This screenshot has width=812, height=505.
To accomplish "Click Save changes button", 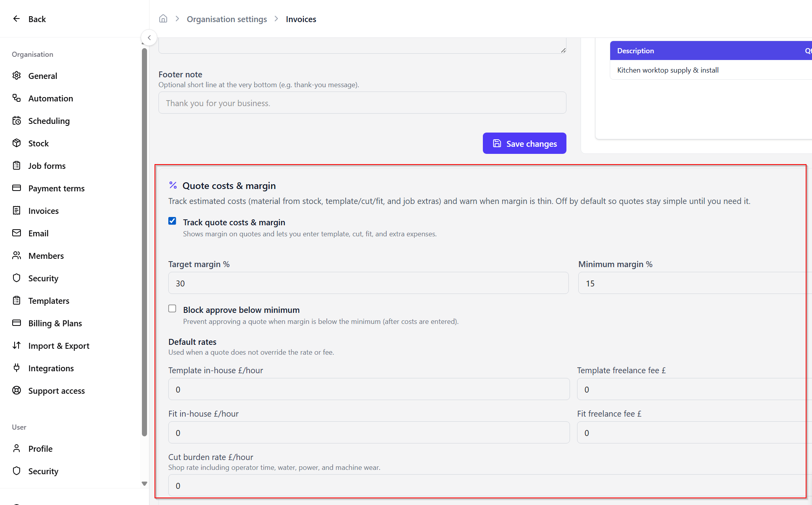I will pyautogui.click(x=524, y=144).
